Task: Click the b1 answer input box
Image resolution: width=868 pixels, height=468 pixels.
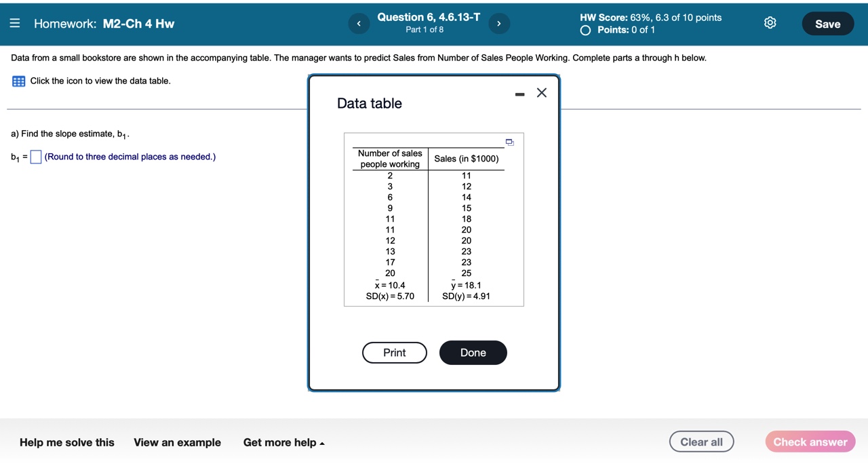Action: pos(36,157)
